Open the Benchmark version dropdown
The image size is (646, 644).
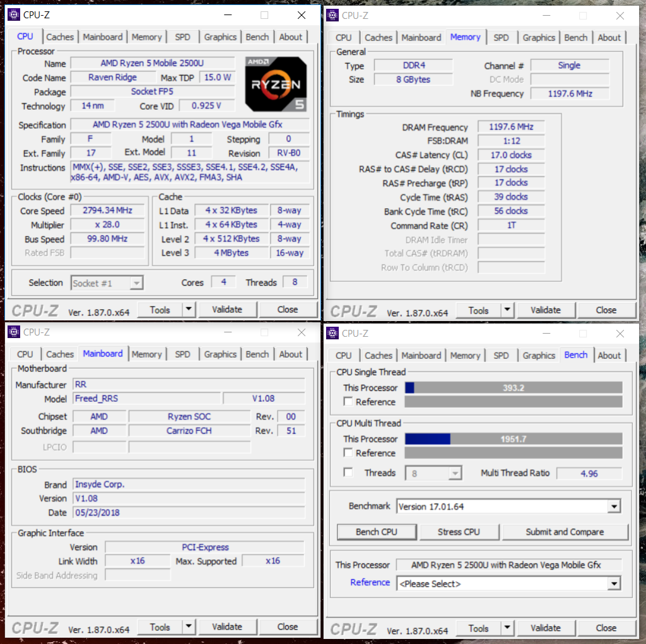[613, 506]
